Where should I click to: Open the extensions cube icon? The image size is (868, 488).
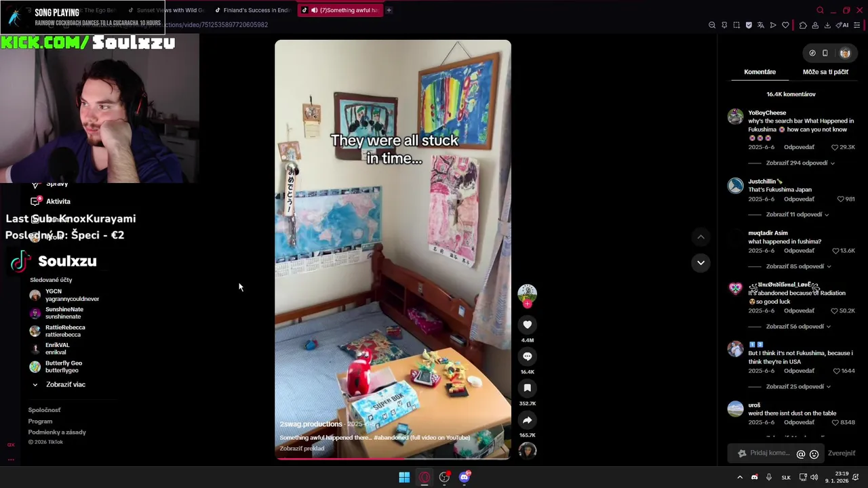point(803,25)
